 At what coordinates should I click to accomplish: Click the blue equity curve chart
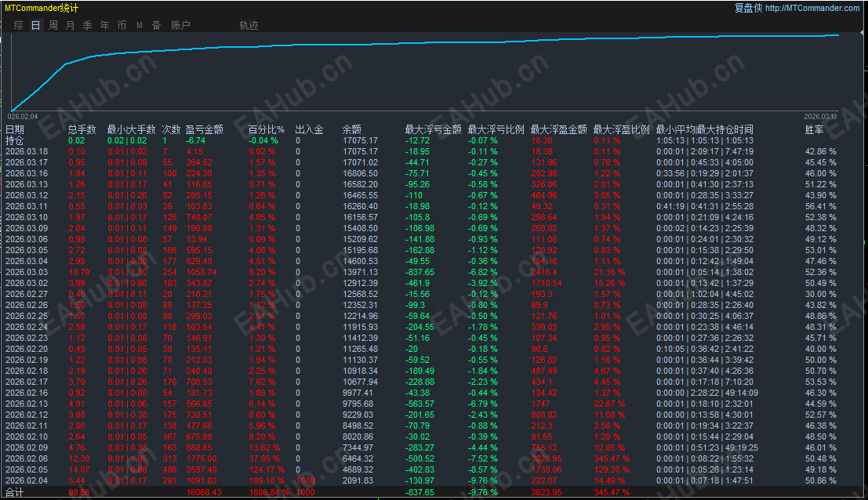pyautogui.click(x=424, y=72)
